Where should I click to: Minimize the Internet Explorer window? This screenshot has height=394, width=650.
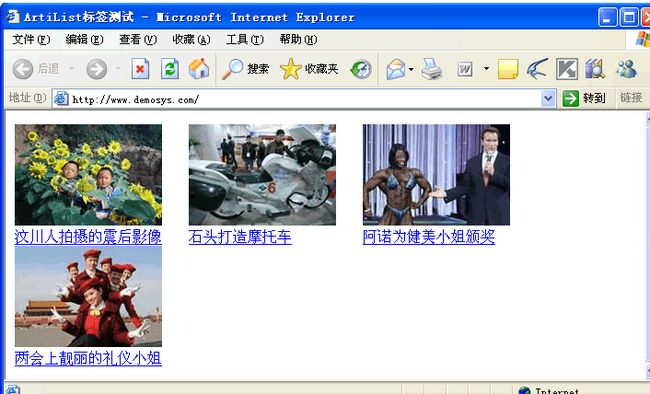point(607,17)
